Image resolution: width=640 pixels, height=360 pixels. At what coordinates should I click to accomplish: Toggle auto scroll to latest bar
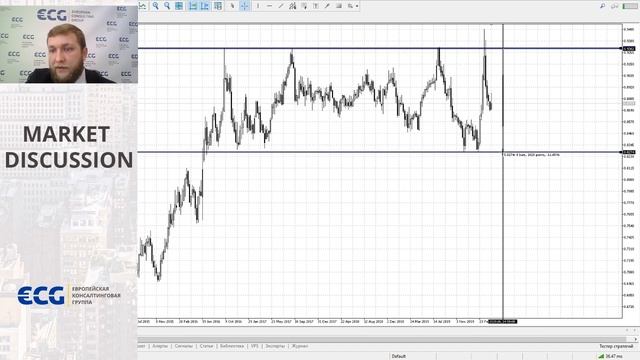[193, 6]
